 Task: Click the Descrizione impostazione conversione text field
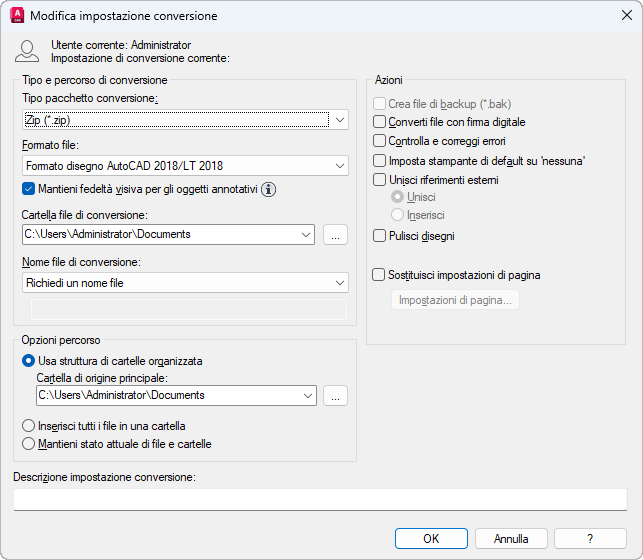pyautogui.click(x=320, y=499)
